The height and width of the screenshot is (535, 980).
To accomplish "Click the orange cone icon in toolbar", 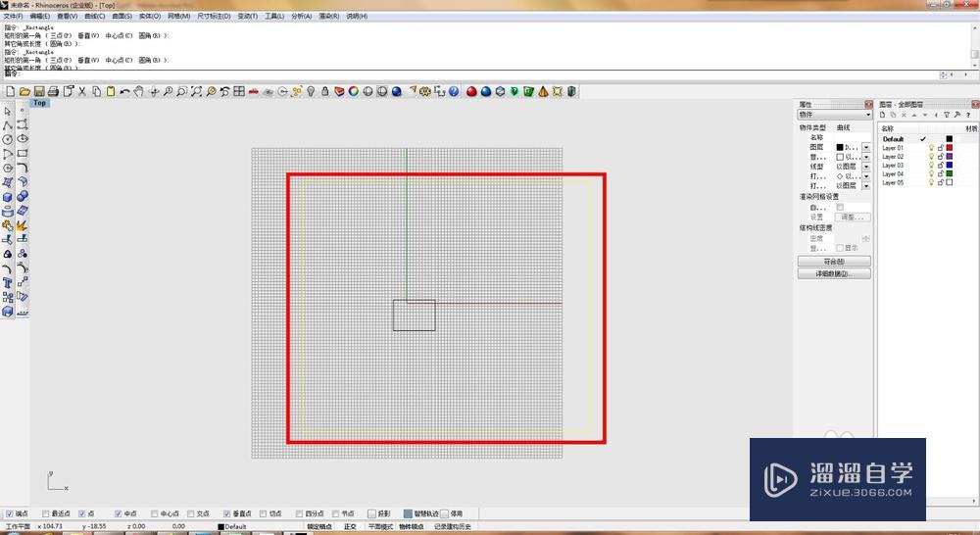I will [x=543, y=91].
